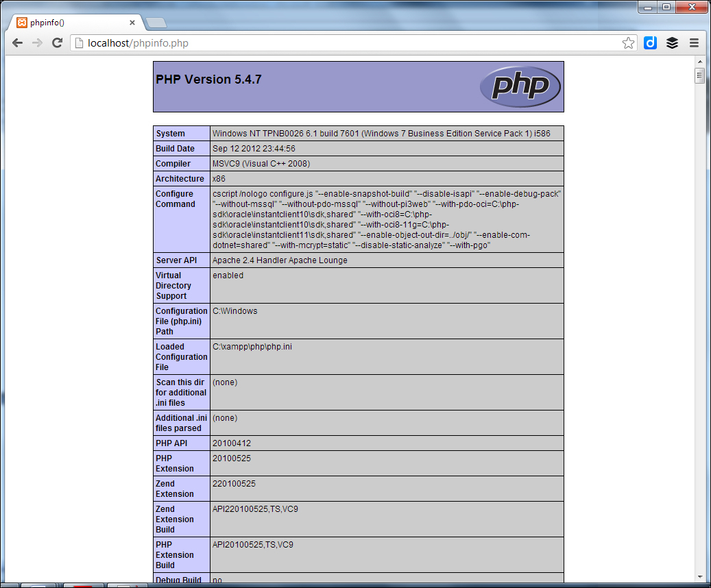Click the 'Virtual Directory Support' label
711x588 pixels.
click(173, 285)
